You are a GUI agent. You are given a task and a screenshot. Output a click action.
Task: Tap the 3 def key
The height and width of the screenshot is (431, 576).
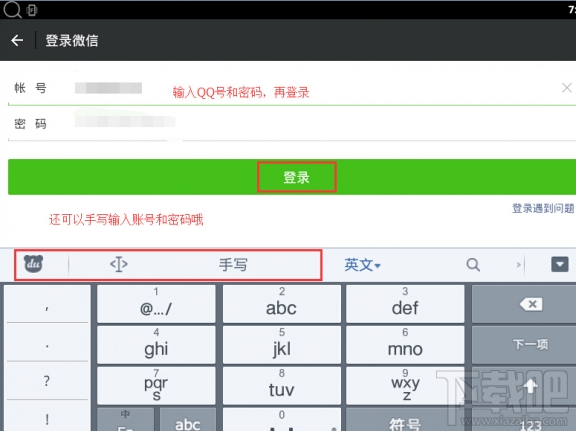point(405,304)
